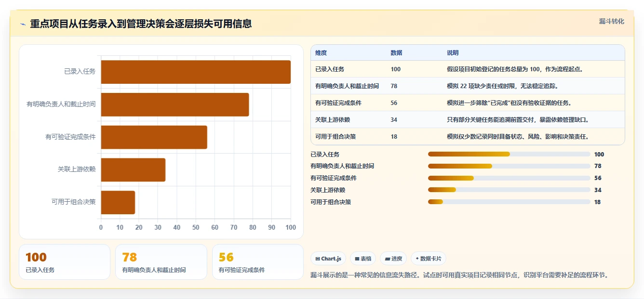Select the Chart.js tag
Viewport: 644px width, 299px height.
pyautogui.click(x=328, y=259)
